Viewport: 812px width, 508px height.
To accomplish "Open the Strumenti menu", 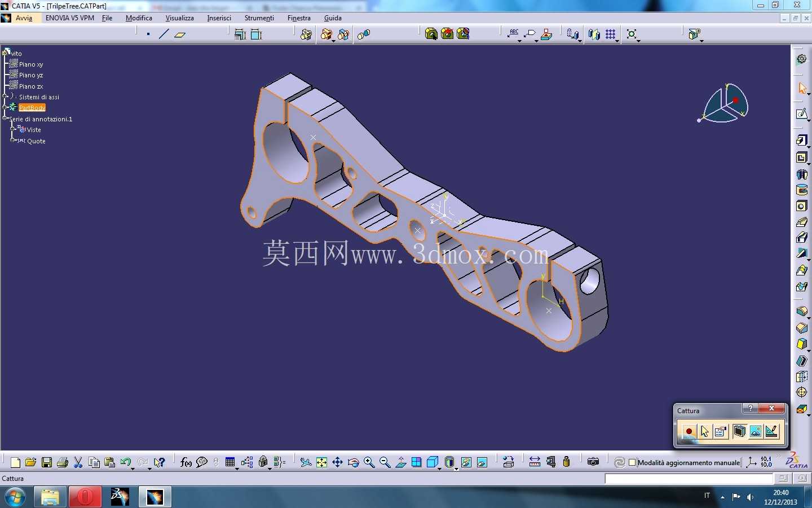I will (259, 18).
